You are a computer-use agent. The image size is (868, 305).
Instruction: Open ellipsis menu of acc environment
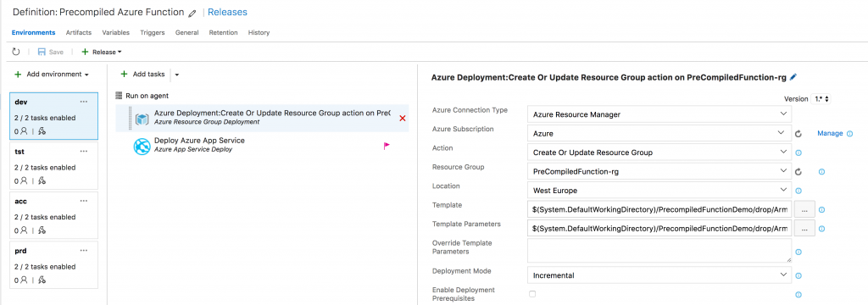pyautogui.click(x=84, y=201)
